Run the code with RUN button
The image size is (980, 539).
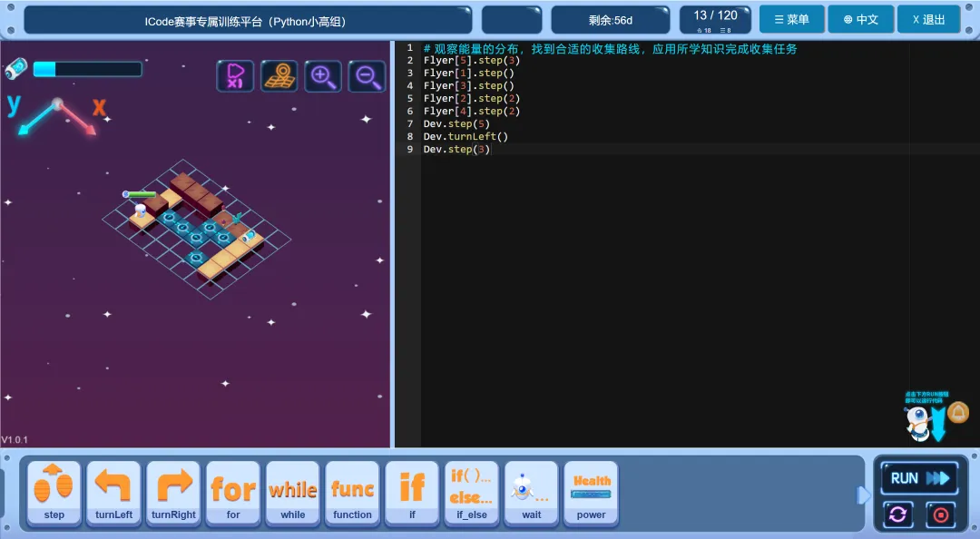point(919,478)
